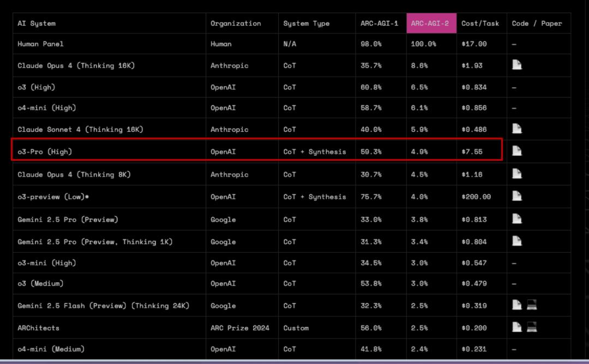The image size is (589, 364).
Task: Click the "$0.231" cost for o4-mini (Medium)
Action: tap(474, 349)
